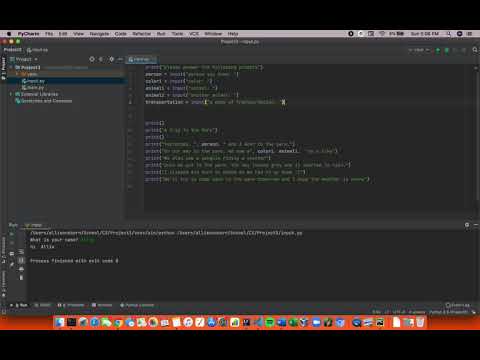Open the Finder icon in the Dock
This screenshot has height=360, width=480.
click(60, 322)
